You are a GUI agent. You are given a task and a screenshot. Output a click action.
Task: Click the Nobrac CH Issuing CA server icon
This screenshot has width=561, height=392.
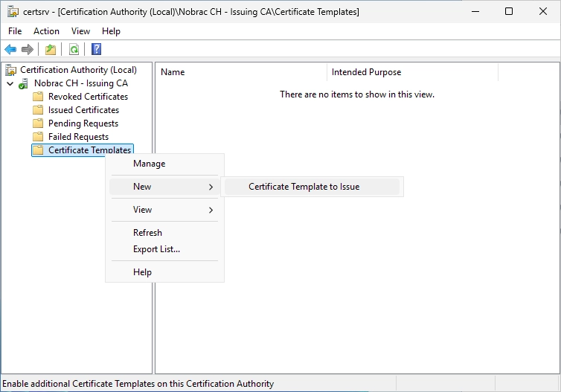(x=23, y=84)
